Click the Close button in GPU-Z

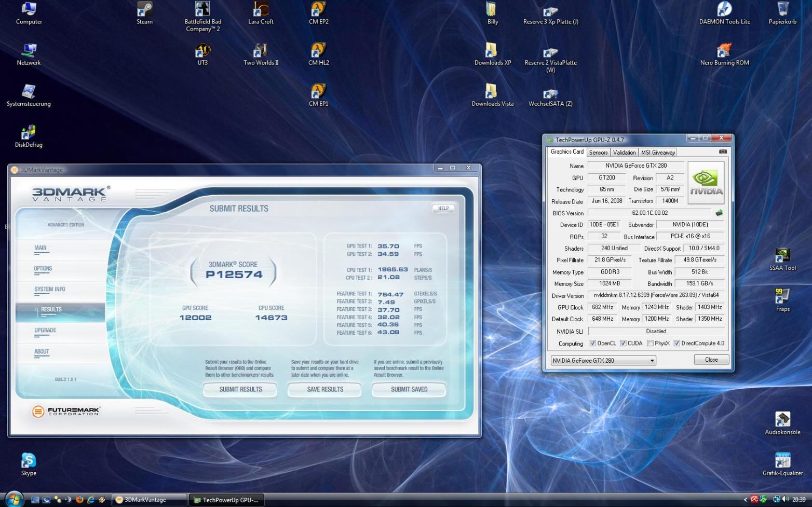(x=711, y=360)
